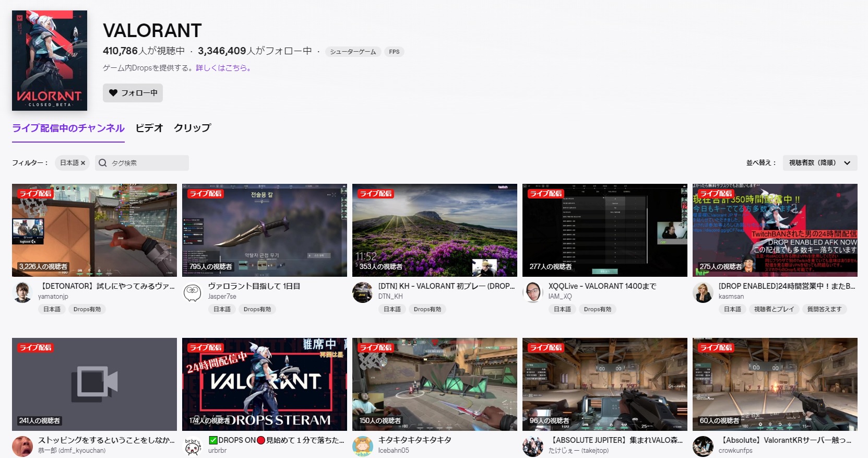Open Icebahn05 stream thumbnail with 150 viewers
This screenshot has height=458, width=868.
coord(435,384)
